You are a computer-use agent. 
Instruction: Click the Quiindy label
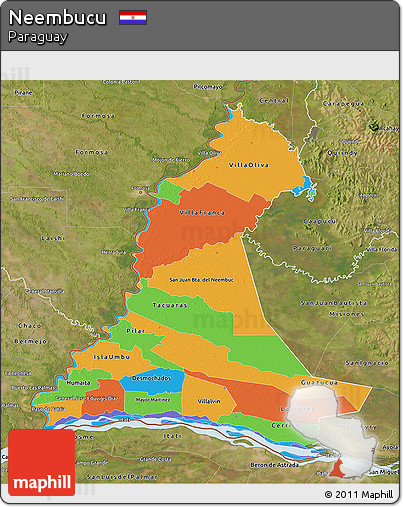[342, 153]
